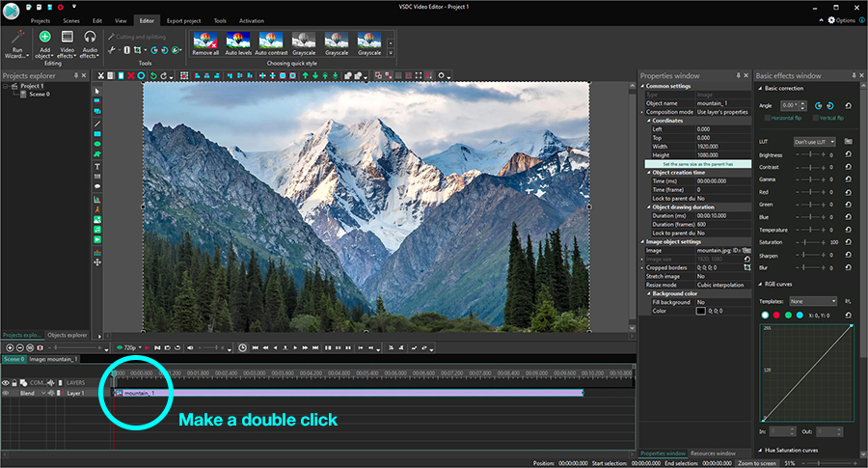Click Set the same size as parent button

[x=696, y=164]
